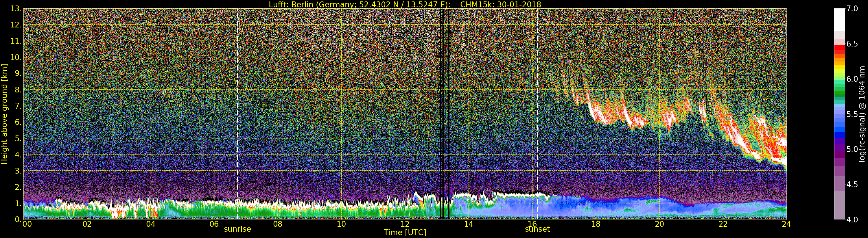Click the "Time [UTC]" axis label
Viewport: 868px width, 238px height.
405,233
